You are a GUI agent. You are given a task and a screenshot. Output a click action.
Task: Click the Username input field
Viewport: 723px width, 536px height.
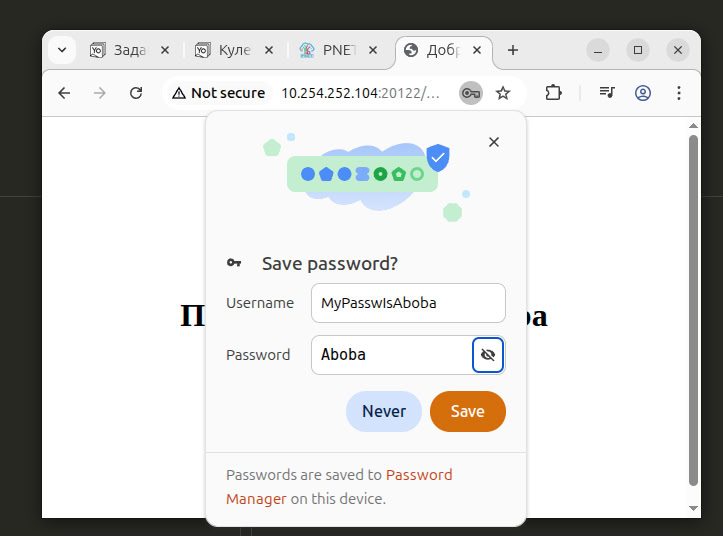click(x=407, y=303)
